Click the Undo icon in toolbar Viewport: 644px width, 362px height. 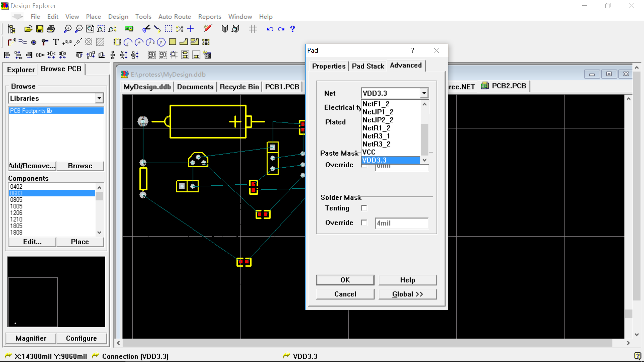click(x=270, y=29)
